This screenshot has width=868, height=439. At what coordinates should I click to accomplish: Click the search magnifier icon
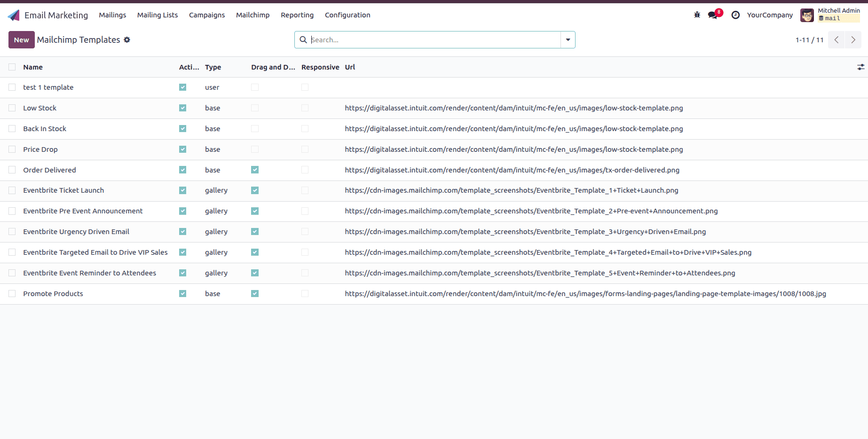pyautogui.click(x=303, y=40)
